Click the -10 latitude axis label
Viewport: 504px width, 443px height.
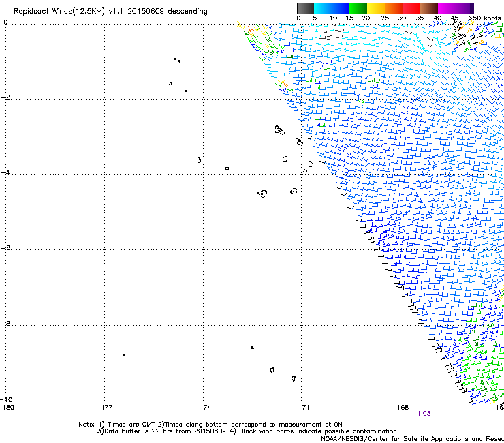coord(6,399)
